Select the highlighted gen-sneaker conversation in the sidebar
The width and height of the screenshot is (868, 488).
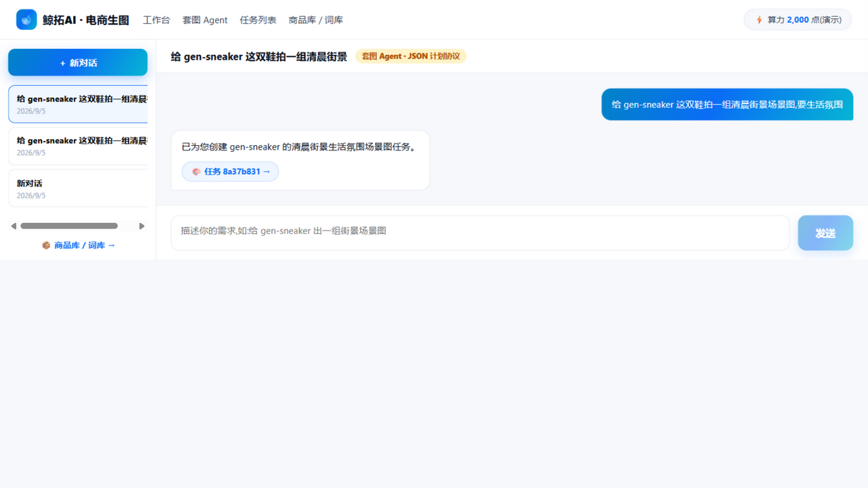pyautogui.click(x=78, y=104)
